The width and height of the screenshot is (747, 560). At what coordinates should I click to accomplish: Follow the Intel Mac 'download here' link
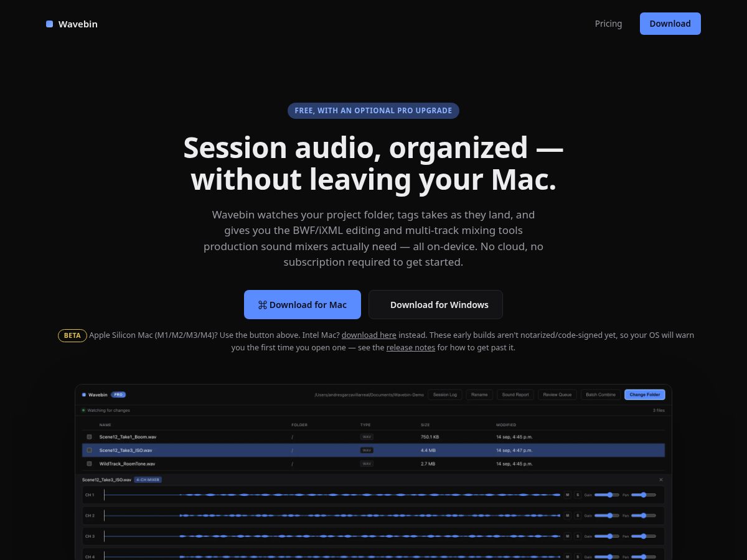point(369,335)
